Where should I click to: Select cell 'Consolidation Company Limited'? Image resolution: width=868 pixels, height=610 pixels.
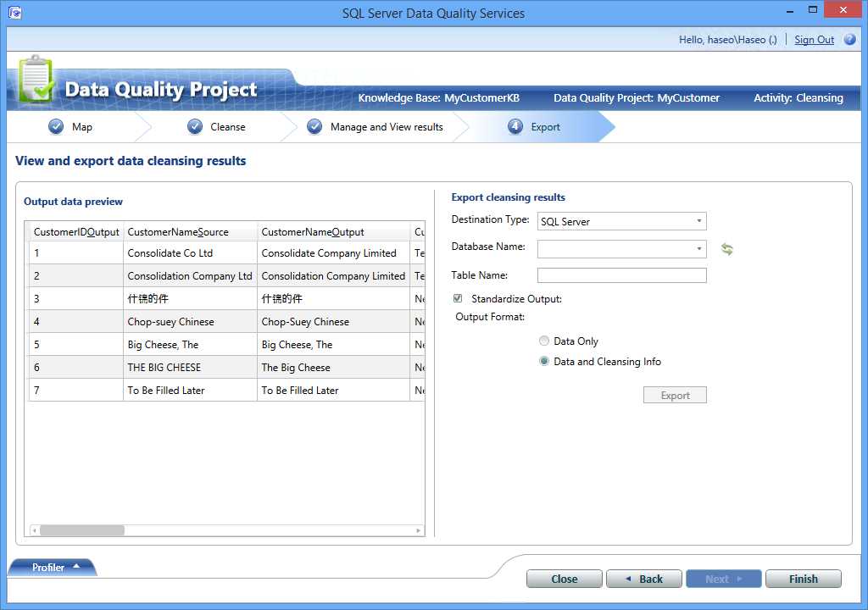[x=333, y=275]
